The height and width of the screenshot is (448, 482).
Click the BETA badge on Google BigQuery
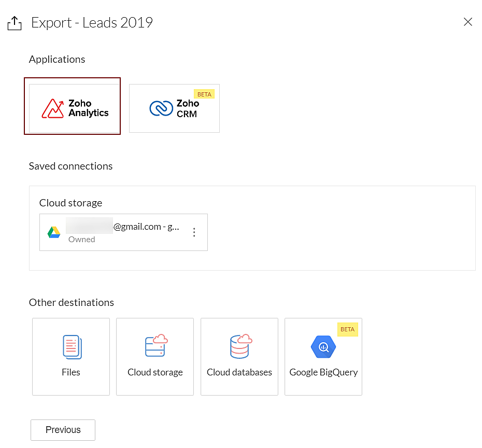pos(347,329)
